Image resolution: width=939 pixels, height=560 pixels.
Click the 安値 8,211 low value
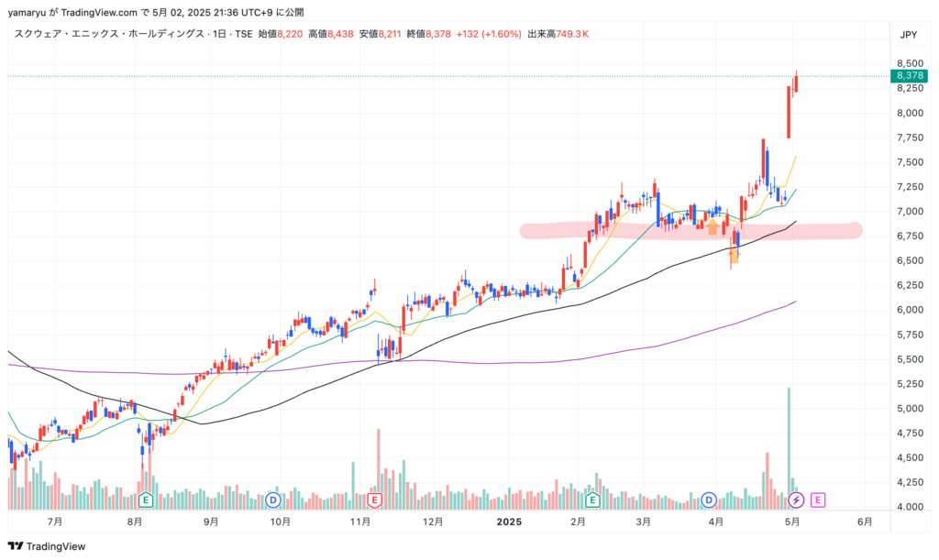380,34
